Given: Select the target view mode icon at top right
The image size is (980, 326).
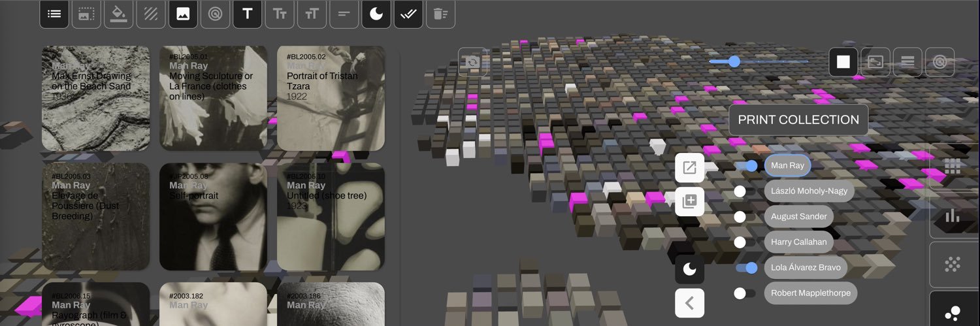Looking at the screenshot, I should click(x=939, y=62).
